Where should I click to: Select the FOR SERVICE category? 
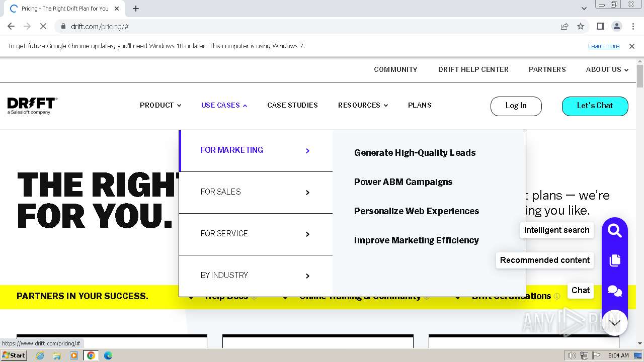pos(256,234)
